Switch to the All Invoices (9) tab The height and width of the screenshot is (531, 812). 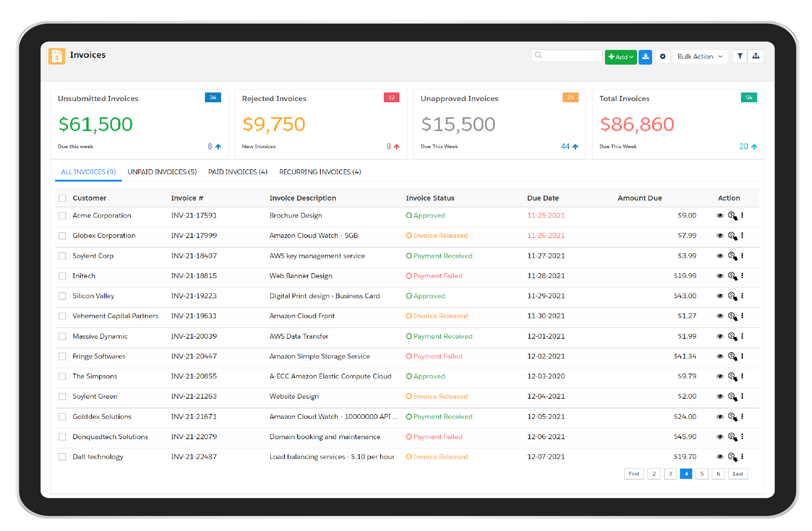point(88,172)
